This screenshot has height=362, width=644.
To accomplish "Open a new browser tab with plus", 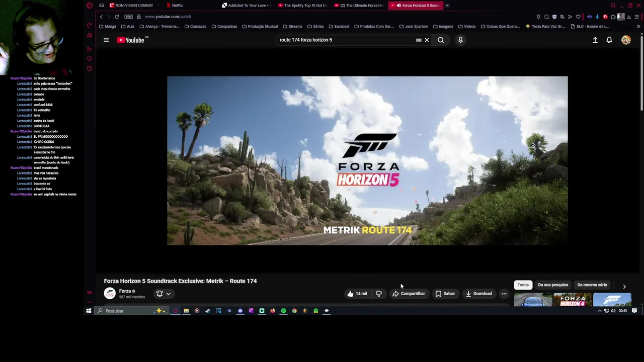I will click(x=447, y=6).
